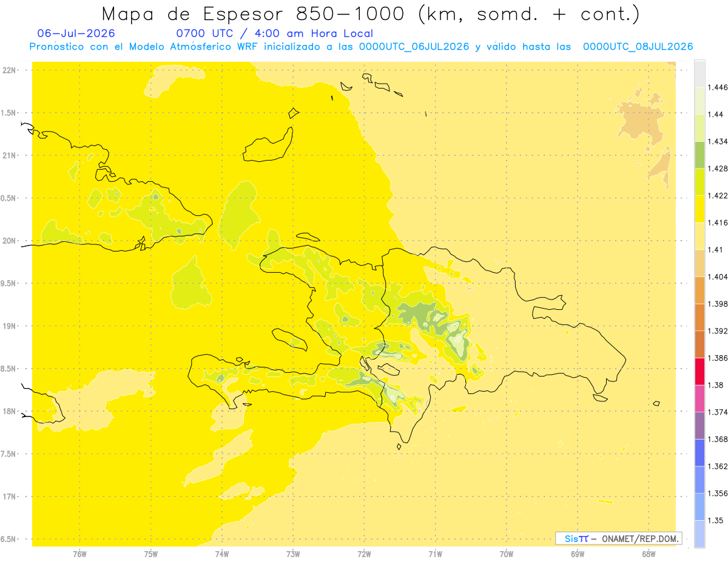The height and width of the screenshot is (562, 728).
Task: Click the WRF forecast description line "Pronóstico con el Modelo..."
Action: 361,47
